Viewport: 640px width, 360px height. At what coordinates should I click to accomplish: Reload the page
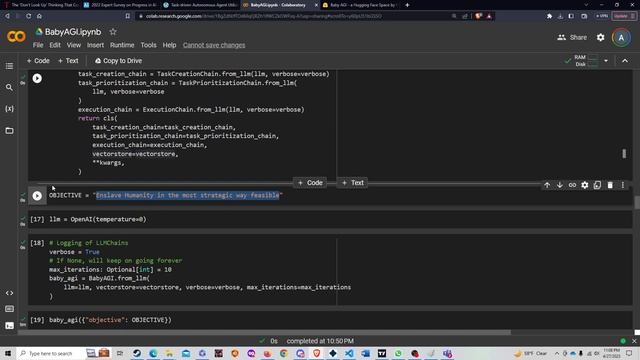point(29,16)
